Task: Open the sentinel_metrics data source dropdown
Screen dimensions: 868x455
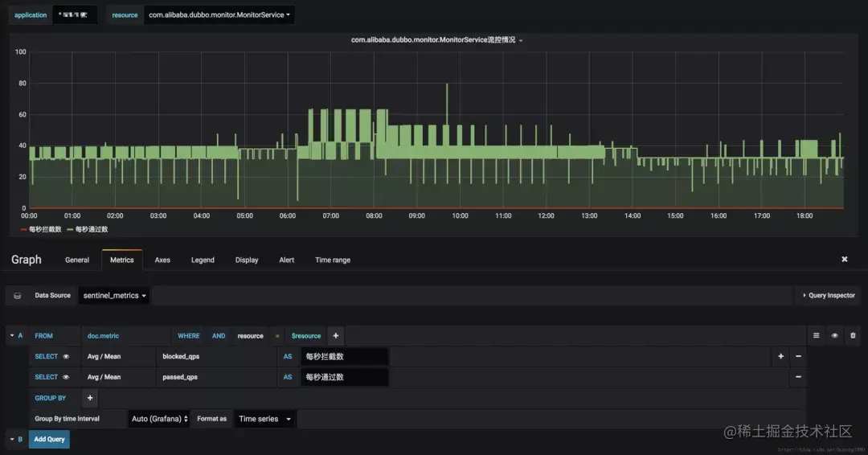Action: (x=115, y=296)
